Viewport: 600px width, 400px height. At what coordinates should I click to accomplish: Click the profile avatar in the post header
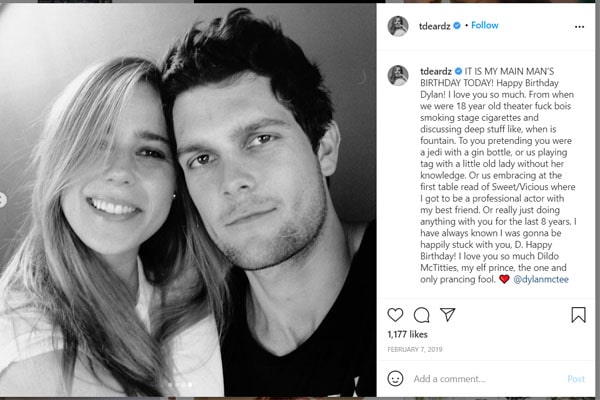[398, 26]
